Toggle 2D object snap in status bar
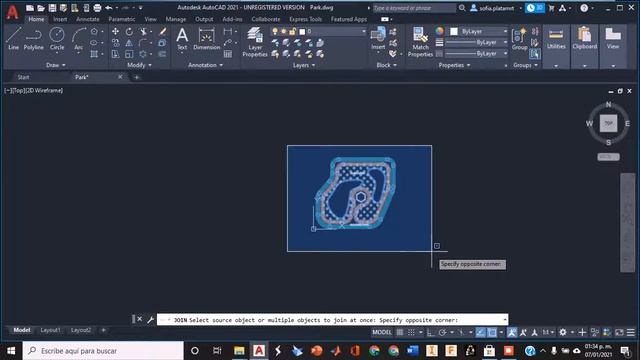Screen dimensions: 640x360 [492, 332]
